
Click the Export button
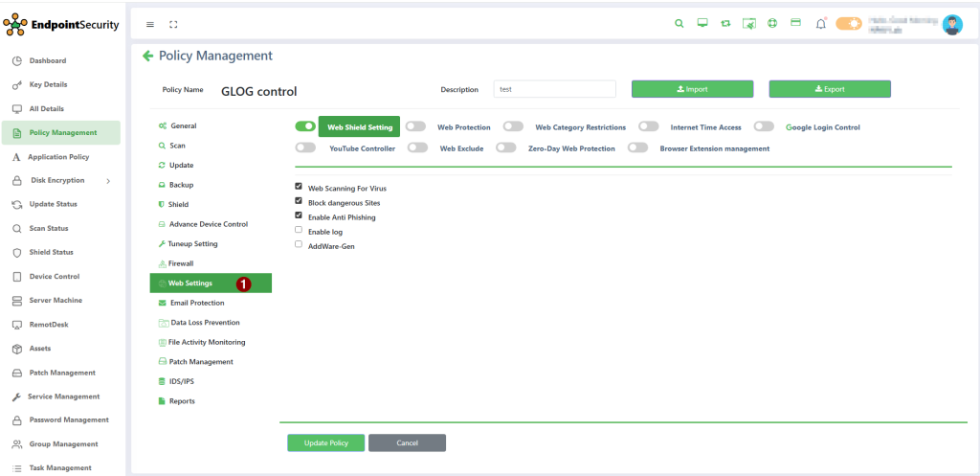[830, 89]
